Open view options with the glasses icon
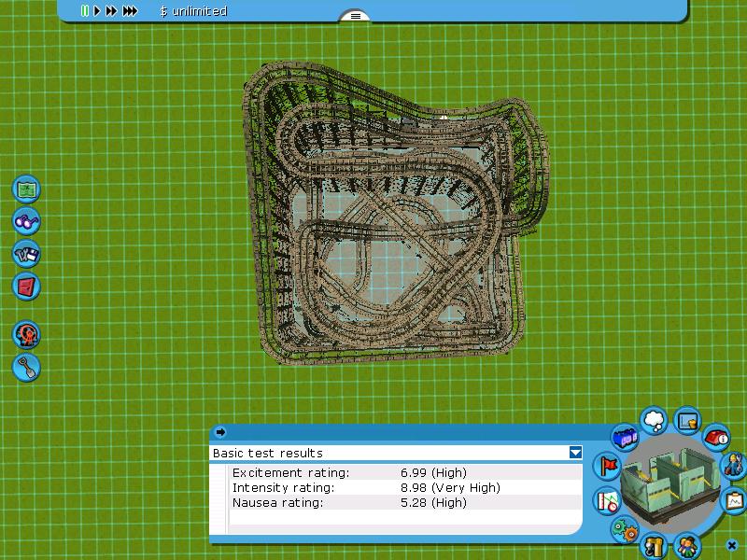Viewport: 747px width, 560px height. point(26,221)
